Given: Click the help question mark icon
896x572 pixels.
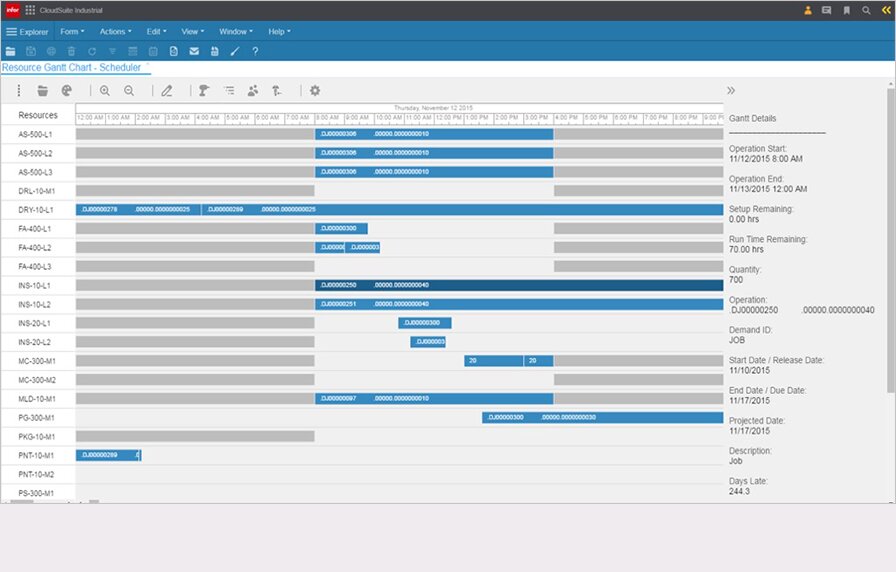Looking at the screenshot, I should click(x=255, y=51).
